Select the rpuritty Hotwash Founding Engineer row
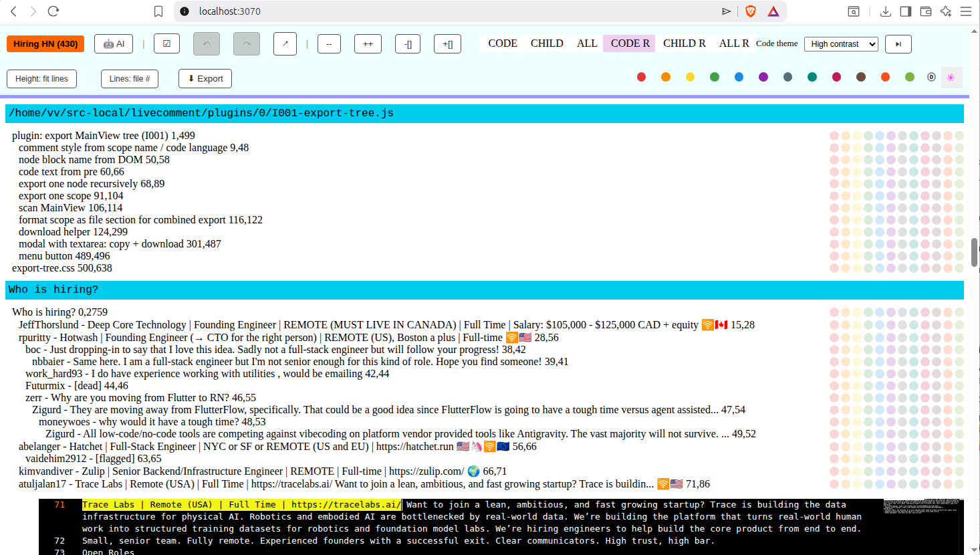Screen dimensions: 980x555 289,338
